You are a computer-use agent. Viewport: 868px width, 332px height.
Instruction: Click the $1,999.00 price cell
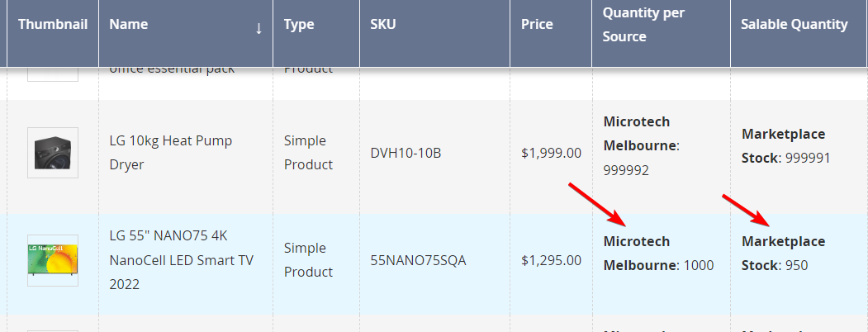[551, 153]
